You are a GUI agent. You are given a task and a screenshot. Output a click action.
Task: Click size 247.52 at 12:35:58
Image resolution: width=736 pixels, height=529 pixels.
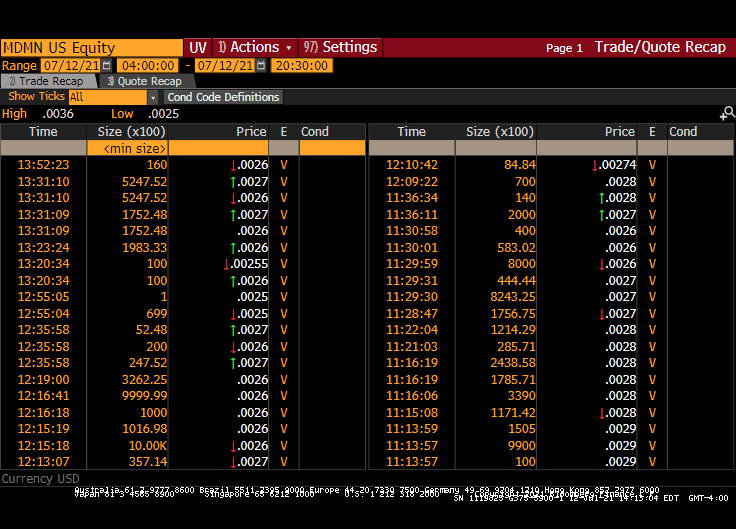pyautogui.click(x=148, y=363)
